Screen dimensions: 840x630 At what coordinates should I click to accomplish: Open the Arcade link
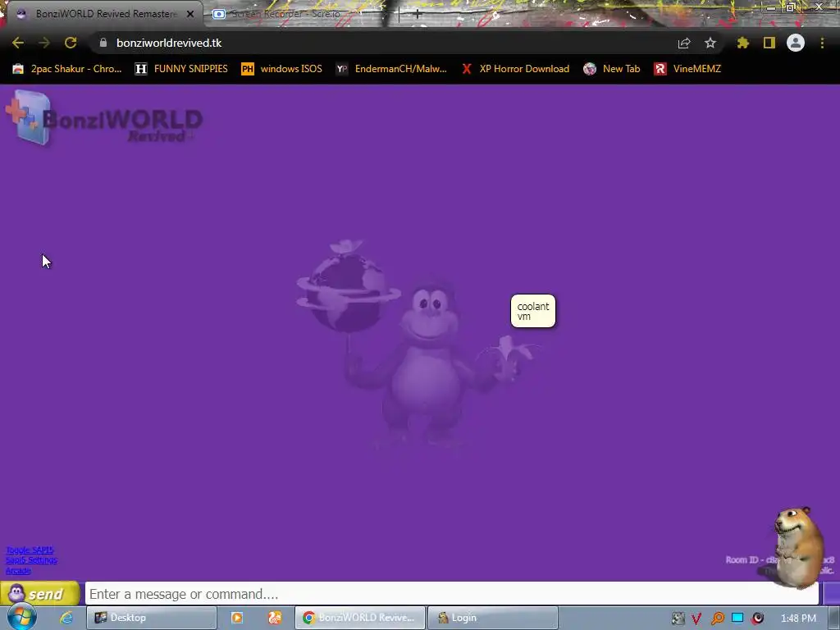pyautogui.click(x=18, y=571)
